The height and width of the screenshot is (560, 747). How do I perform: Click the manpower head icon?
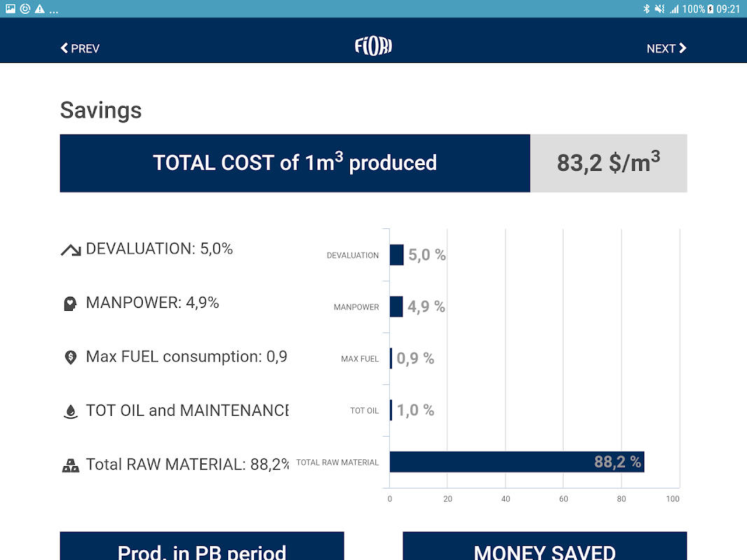tap(70, 304)
